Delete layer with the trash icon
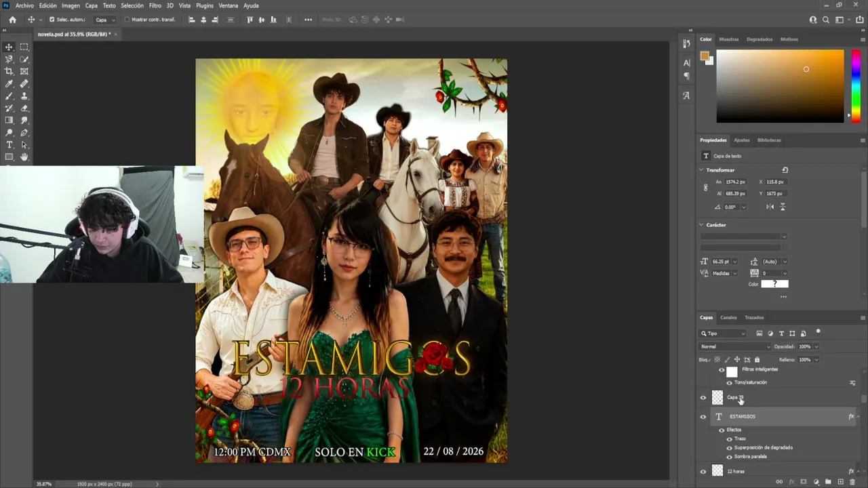This screenshot has height=488, width=868. click(852, 482)
